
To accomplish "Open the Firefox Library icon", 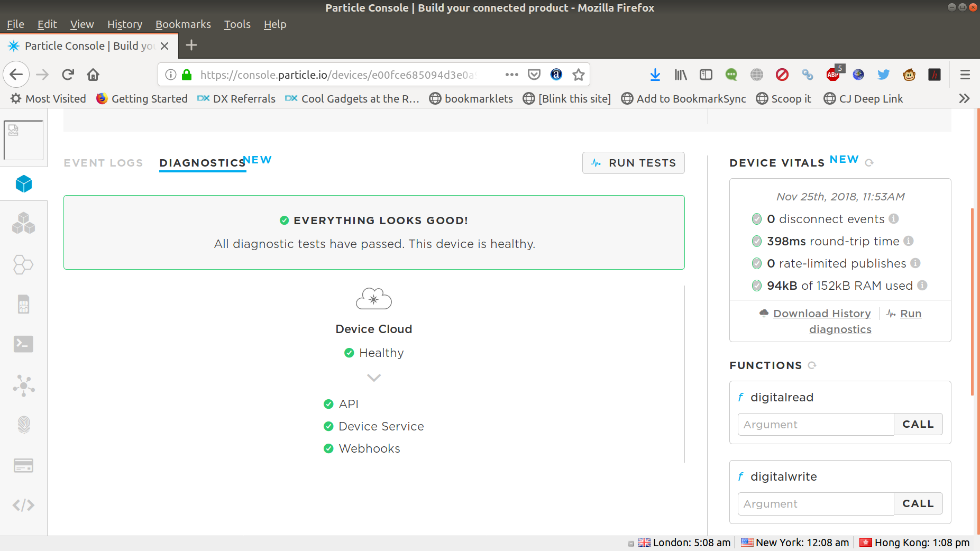I will click(681, 75).
